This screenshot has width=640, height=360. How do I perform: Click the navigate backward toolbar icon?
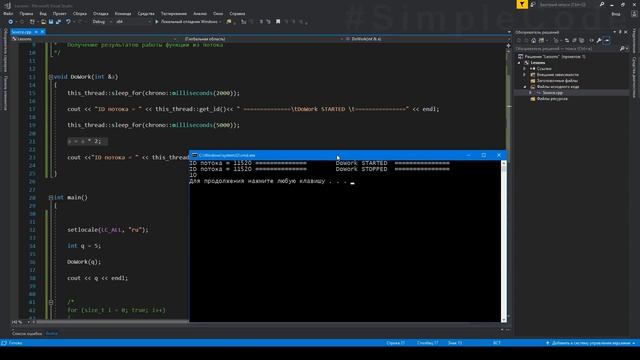coord(10,22)
